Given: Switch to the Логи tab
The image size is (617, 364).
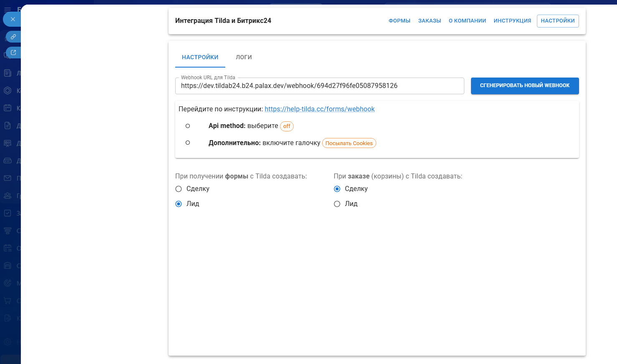Looking at the screenshot, I should coord(244,57).
